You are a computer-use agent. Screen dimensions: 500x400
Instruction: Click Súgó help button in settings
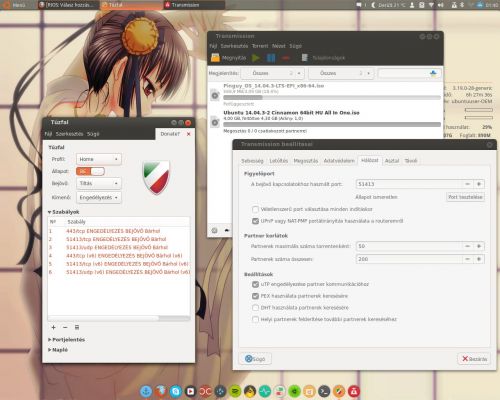[255, 359]
